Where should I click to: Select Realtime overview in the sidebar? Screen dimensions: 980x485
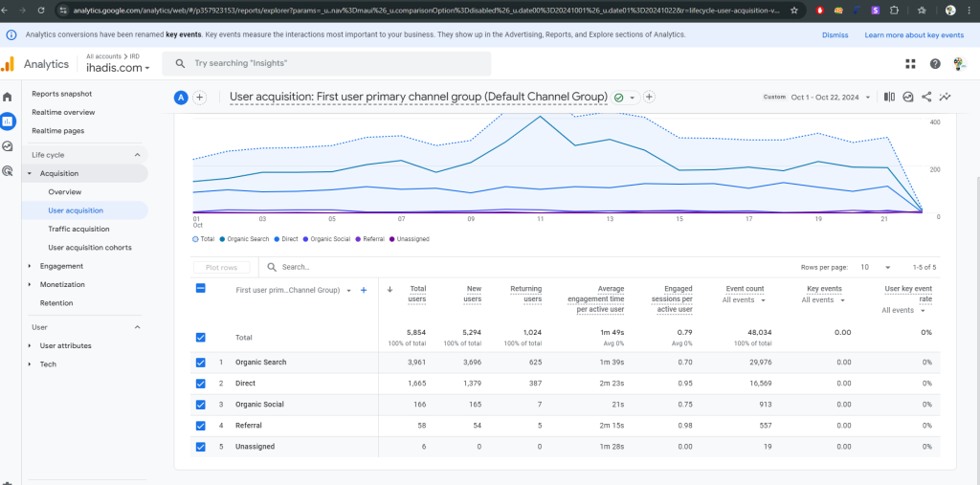(x=63, y=112)
